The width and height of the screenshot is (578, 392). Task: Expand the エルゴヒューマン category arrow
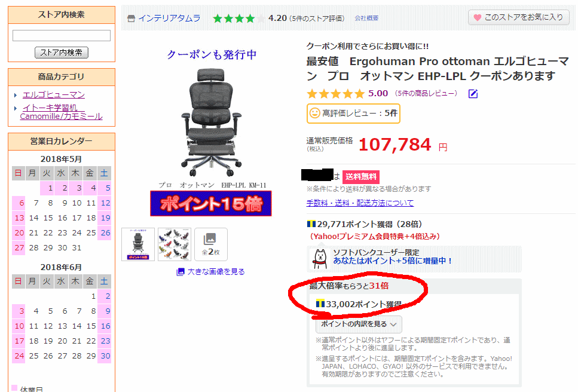click(16, 95)
